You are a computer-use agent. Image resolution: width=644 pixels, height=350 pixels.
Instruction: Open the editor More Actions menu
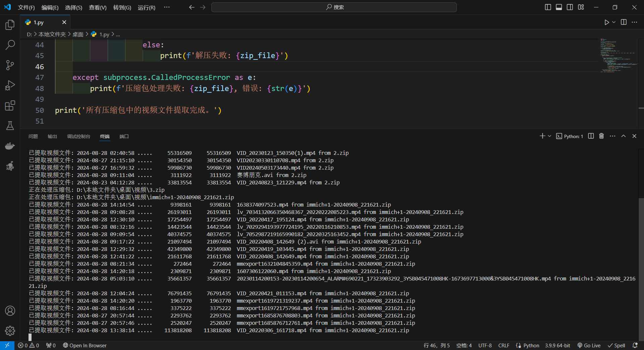coord(634,22)
